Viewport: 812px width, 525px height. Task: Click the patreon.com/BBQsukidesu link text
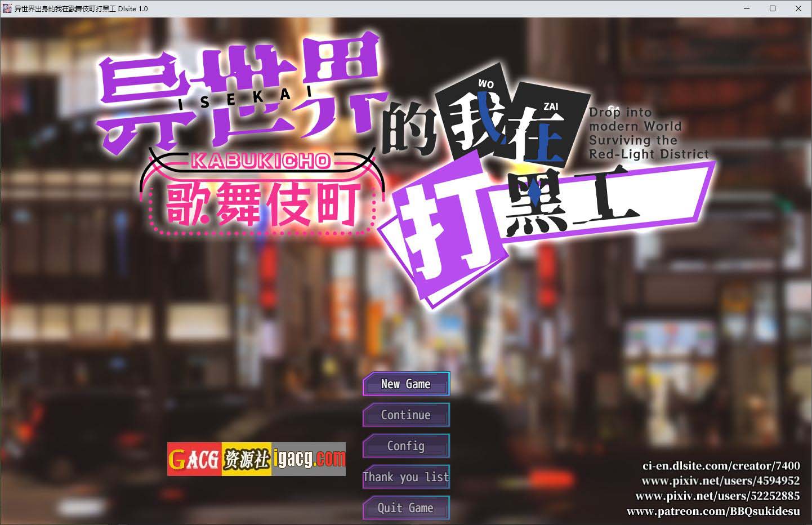coord(713,511)
